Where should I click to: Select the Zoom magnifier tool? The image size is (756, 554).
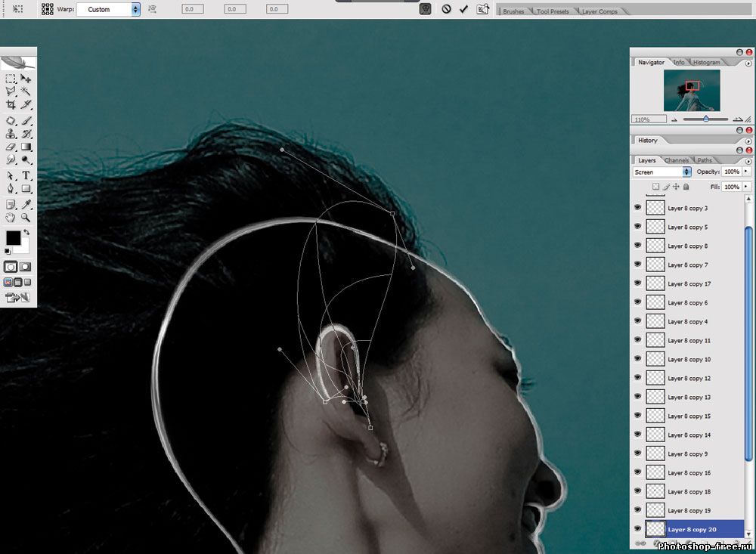pyautogui.click(x=26, y=217)
